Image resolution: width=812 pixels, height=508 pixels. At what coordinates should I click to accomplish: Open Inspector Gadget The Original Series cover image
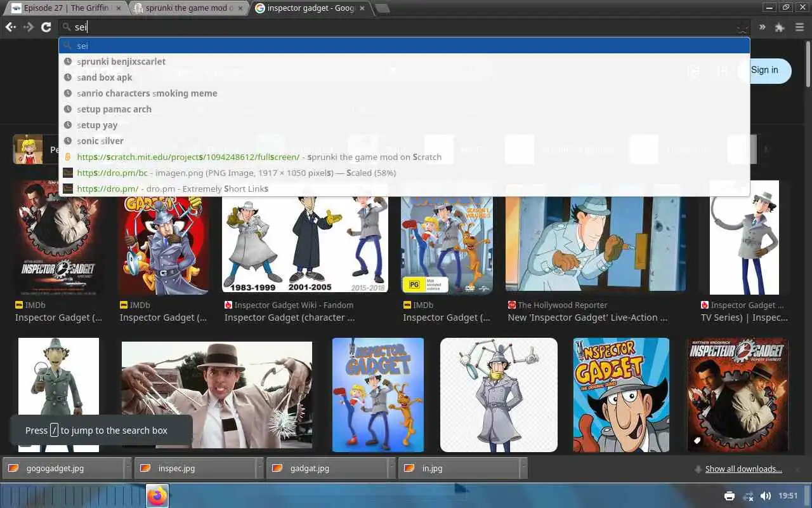pyautogui.click(x=621, y=395)
